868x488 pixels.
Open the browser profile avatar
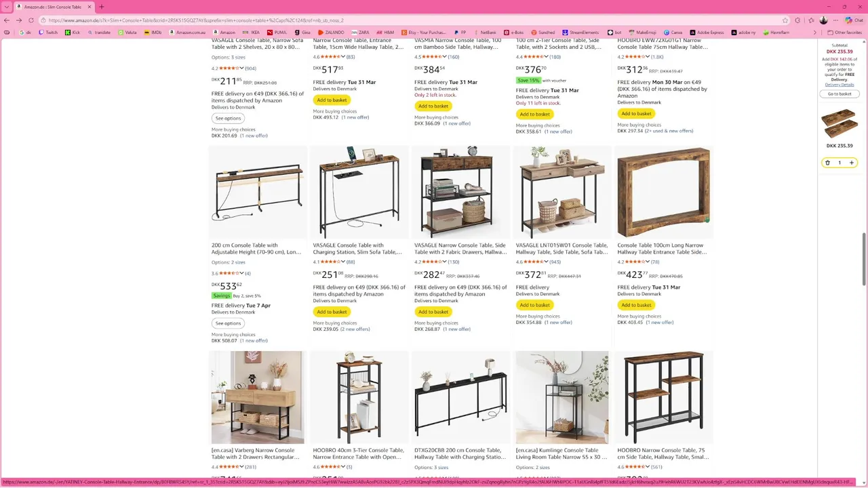[x=823, y=20]
